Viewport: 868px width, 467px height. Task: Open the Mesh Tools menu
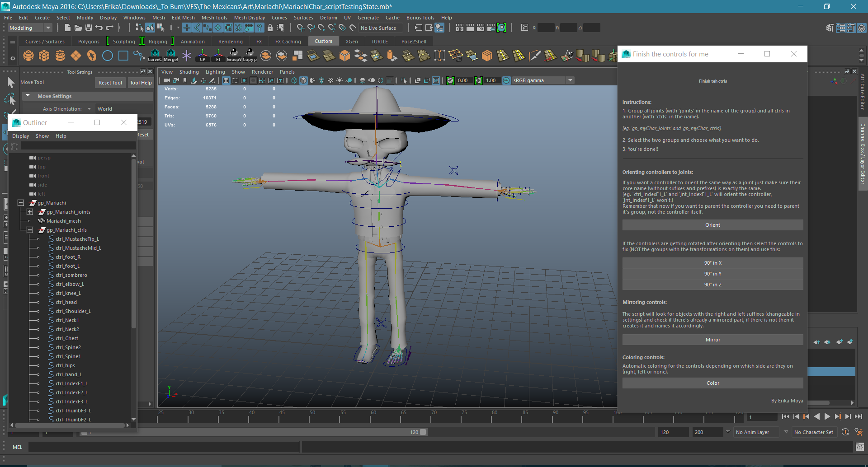click(214, 18)
